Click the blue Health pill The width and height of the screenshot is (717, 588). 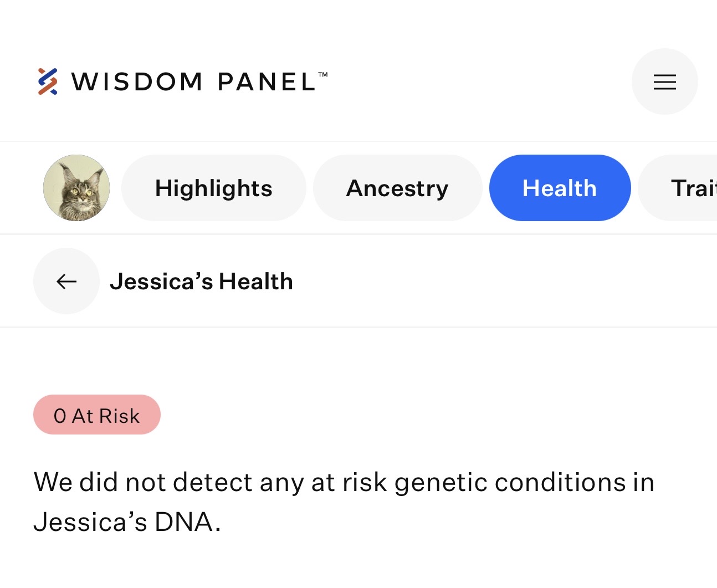[x=560, y=188]
